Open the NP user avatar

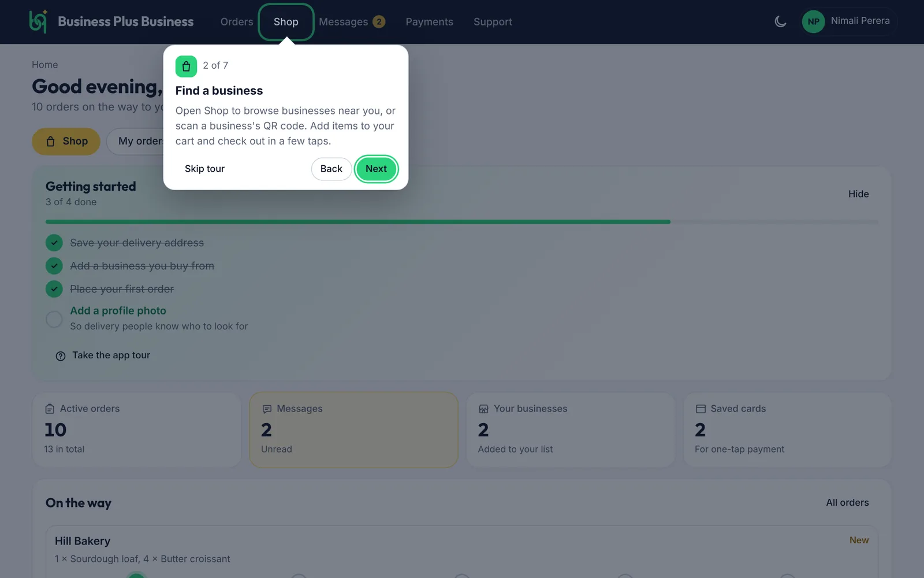[x=813, y=22]
